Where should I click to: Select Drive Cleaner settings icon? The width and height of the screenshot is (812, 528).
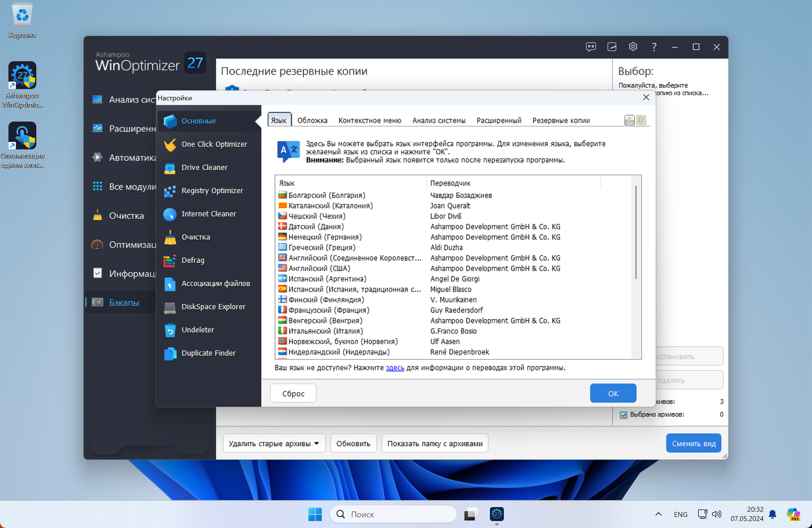[x=170, y=168]
